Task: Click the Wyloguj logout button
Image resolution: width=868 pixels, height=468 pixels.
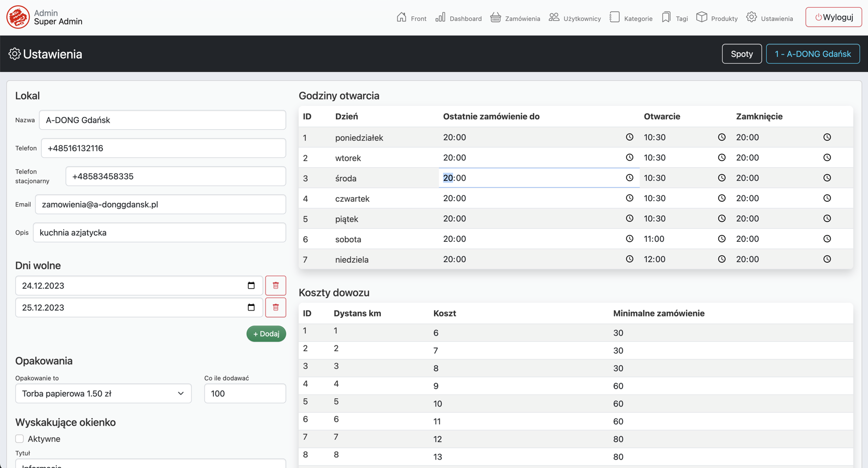Action: (833, 17)
